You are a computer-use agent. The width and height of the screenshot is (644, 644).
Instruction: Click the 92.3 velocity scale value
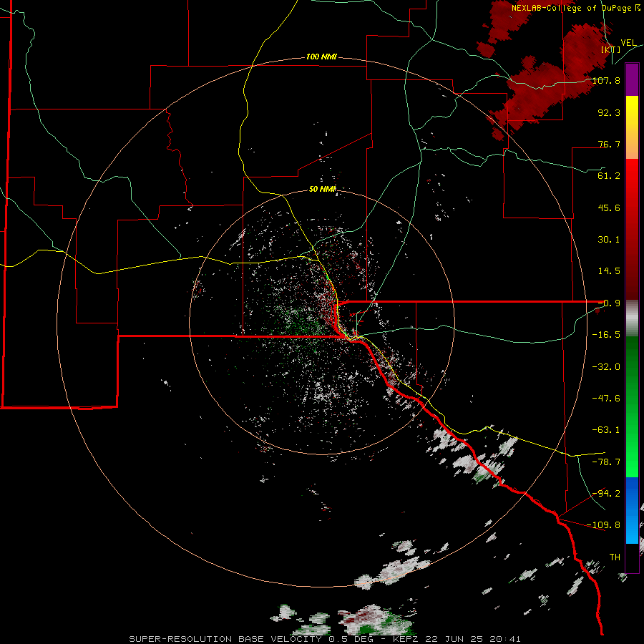tap(609, 112)
